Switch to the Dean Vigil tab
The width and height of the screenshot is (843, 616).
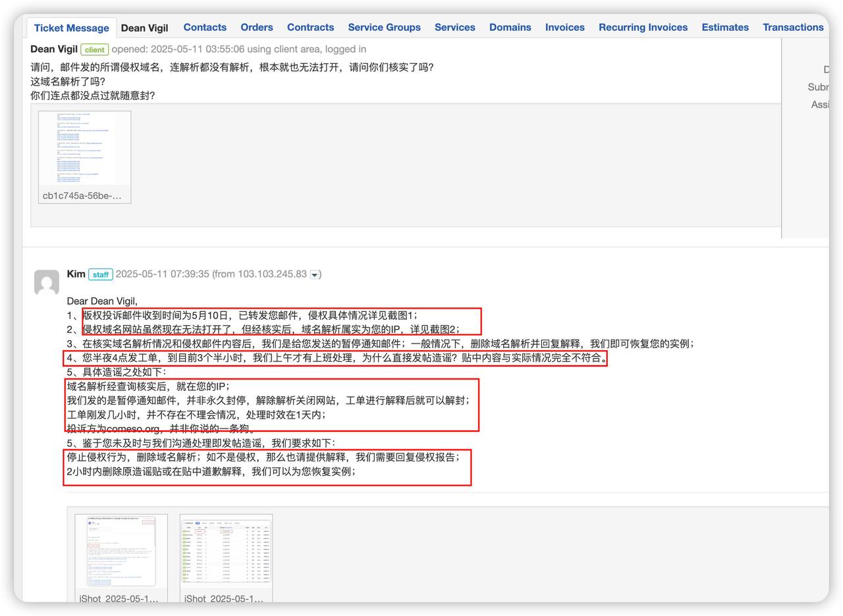pyautogui.click(x=144, y=28)
